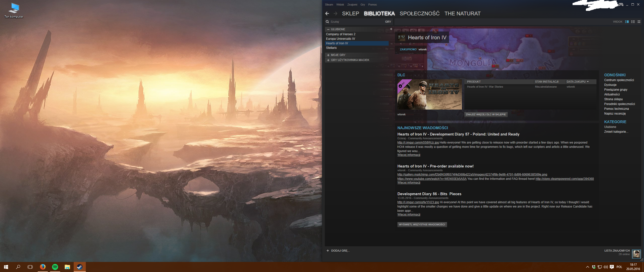The width and height of the screenshot is (644, 272).
Task: Click the Hearts of Iron IV DLC thumbnail
Action: pos(429,94)
